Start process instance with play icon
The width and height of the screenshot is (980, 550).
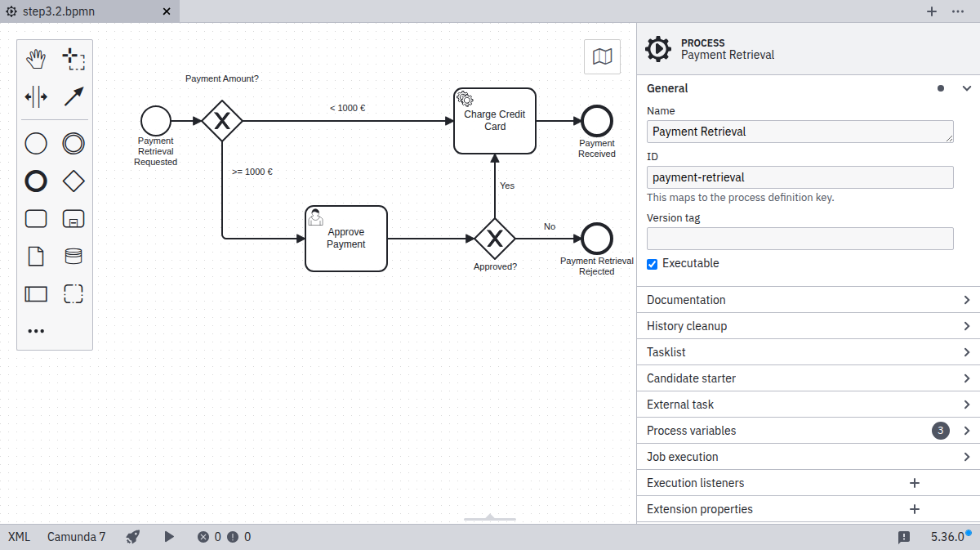(x=169, y=537)
